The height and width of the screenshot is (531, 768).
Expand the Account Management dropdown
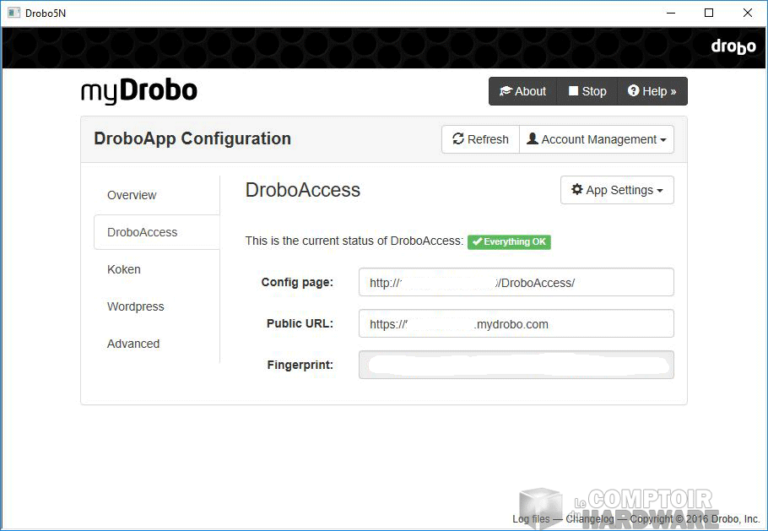tap(596, 140)
